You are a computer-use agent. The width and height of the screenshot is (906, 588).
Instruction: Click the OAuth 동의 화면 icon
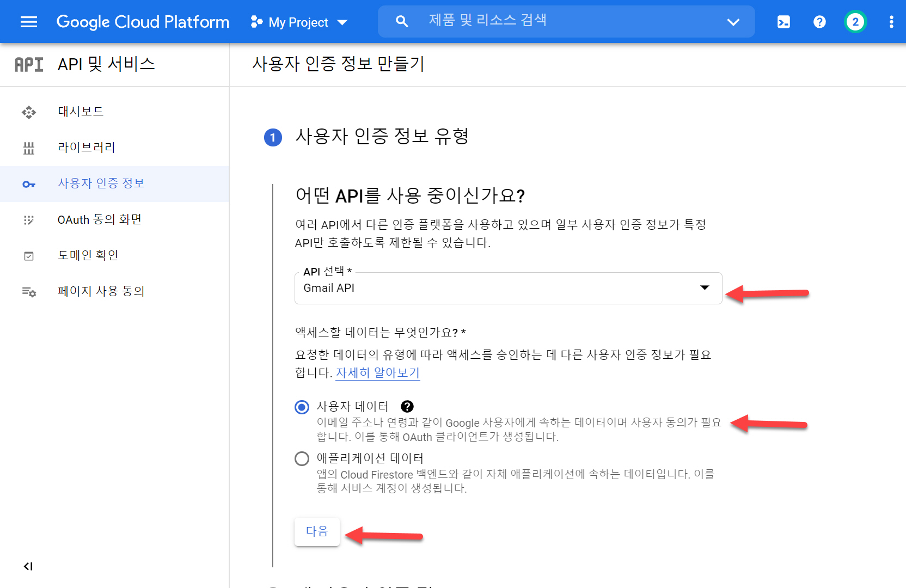pyautogui.click(x=28, y=219)
